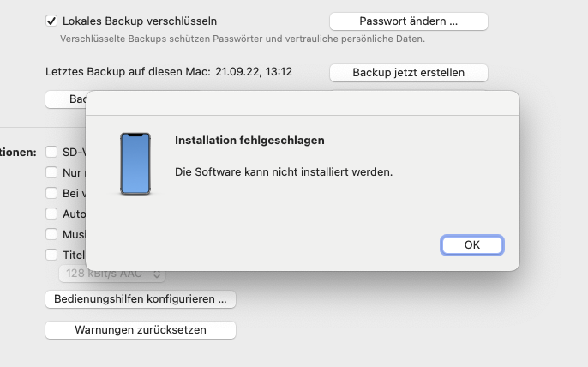Uncheck Lokales Backup verschlüsseln

click(x=52, y=21)
